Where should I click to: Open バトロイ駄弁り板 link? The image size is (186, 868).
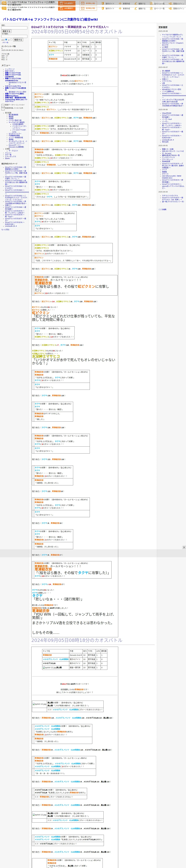click(15, 120)
